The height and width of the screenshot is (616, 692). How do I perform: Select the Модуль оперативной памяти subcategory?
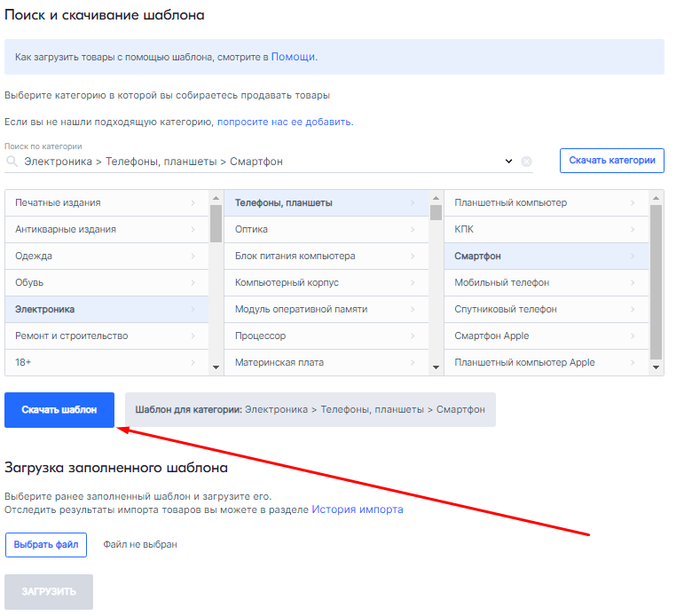coord(326,309)
